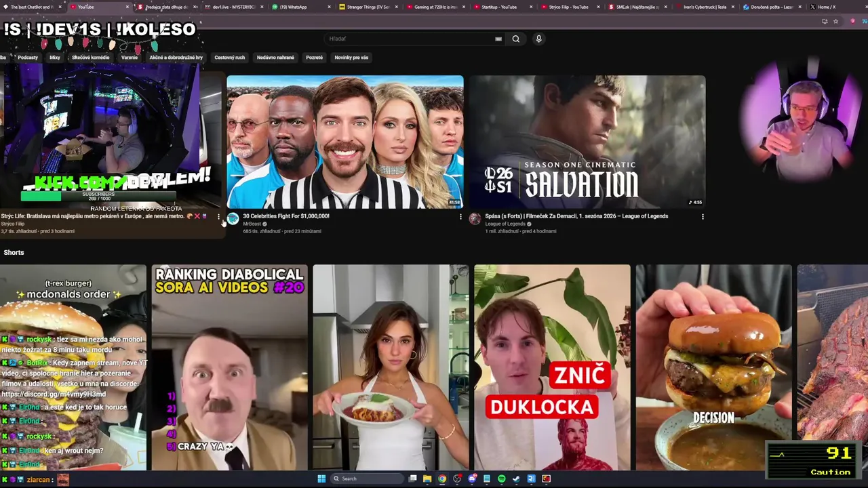868x488 pixels.
Task: Click the Shorts section heading
Action: tap(14, 252)
